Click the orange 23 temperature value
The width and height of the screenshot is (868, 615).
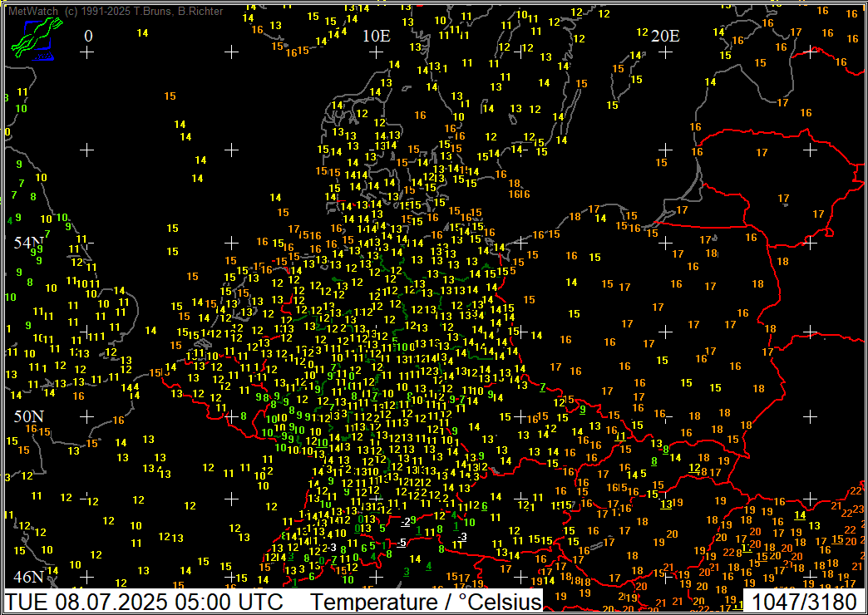click(859, 509)
